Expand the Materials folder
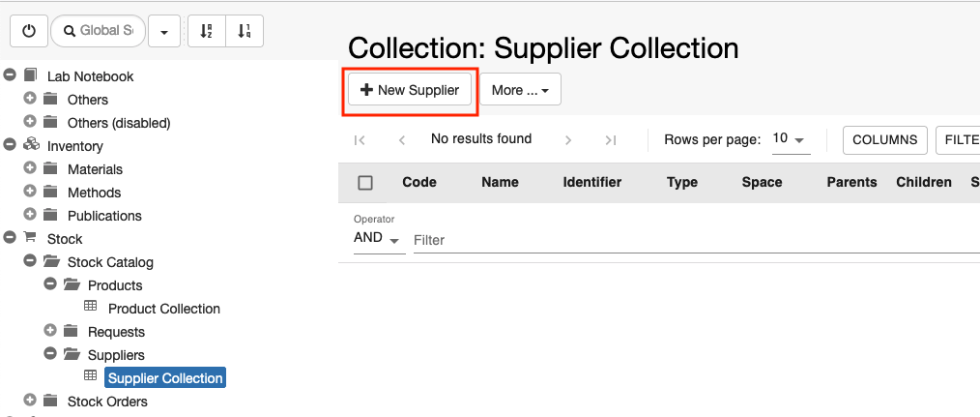 tap(29, 167)
